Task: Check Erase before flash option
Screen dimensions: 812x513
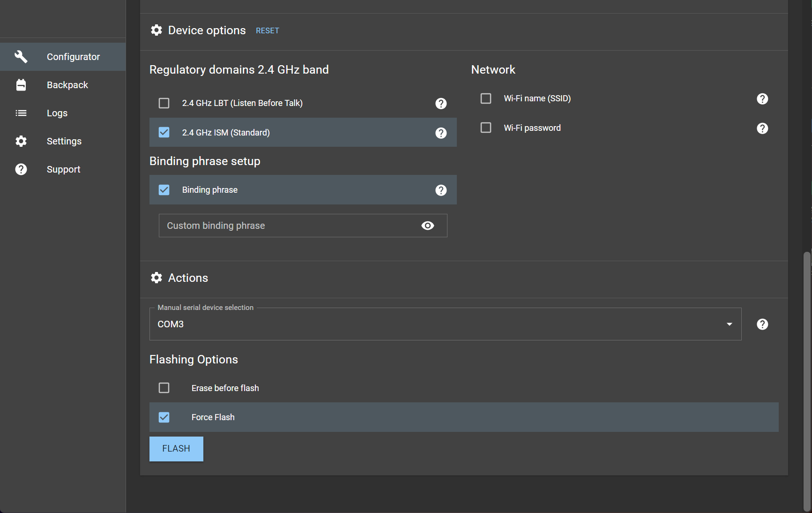Action: tap(164, 388)
